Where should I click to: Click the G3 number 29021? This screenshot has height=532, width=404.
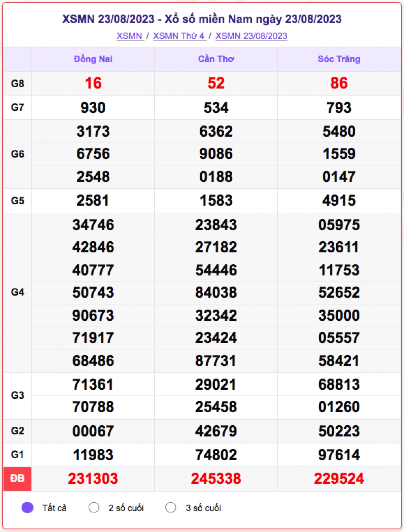[216, 385]
